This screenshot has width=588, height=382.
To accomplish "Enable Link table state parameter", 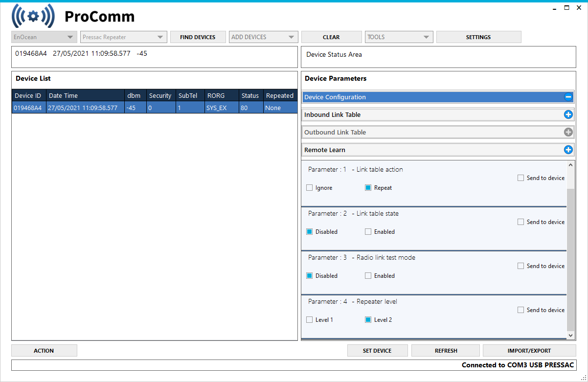I will pyautogui.click(x=368, y=231).
